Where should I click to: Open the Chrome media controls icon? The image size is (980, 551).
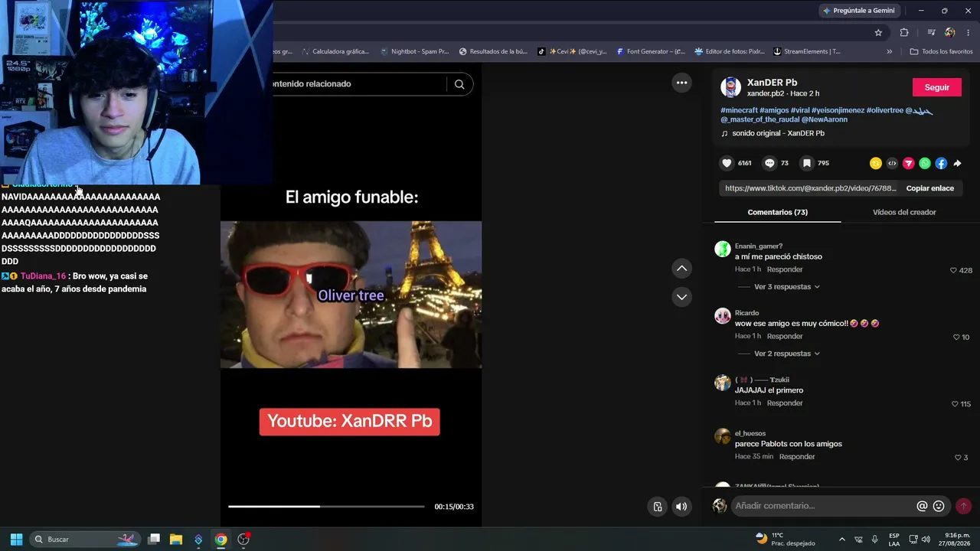tap(931, 33)
